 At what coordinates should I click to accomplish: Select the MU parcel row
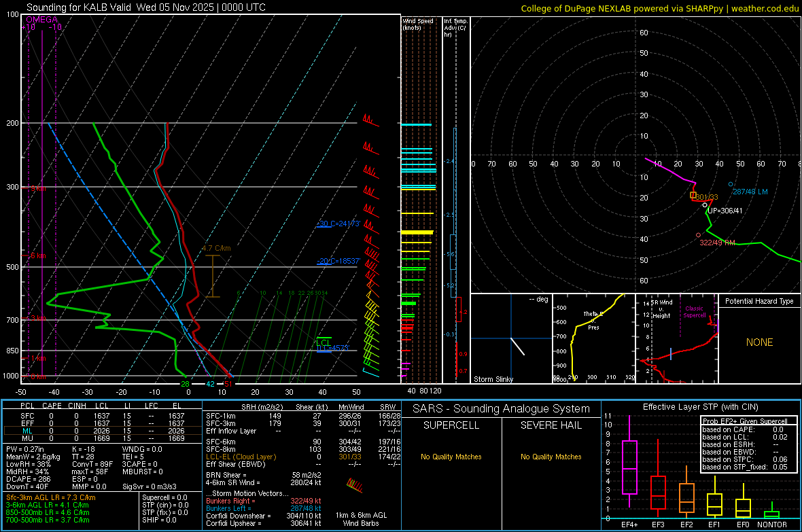(103, 438)
